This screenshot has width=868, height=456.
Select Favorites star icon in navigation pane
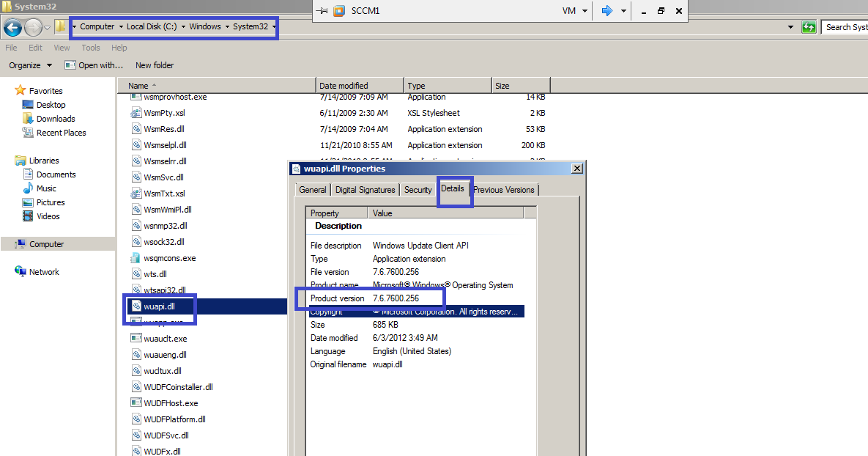[x=21, y=89]
